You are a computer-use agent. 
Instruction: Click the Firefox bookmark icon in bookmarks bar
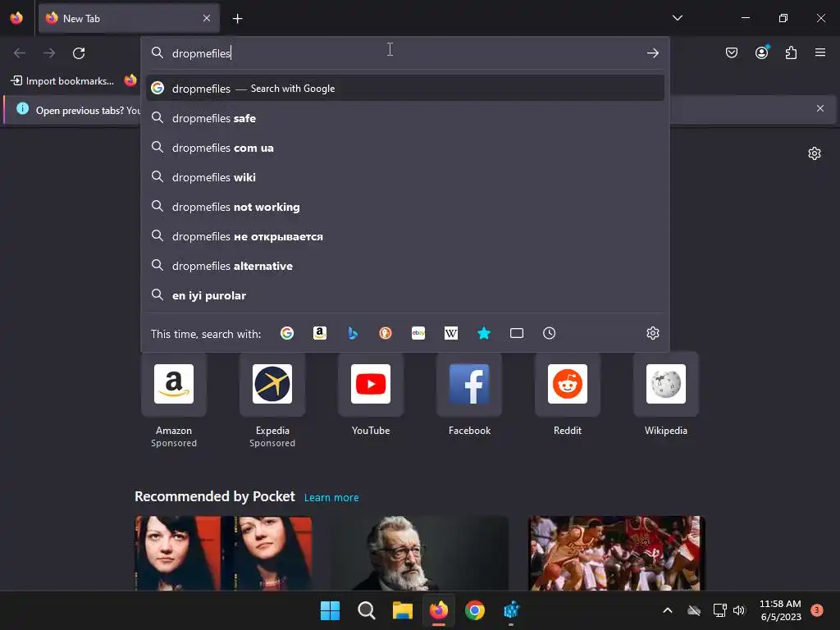[130, 80]
